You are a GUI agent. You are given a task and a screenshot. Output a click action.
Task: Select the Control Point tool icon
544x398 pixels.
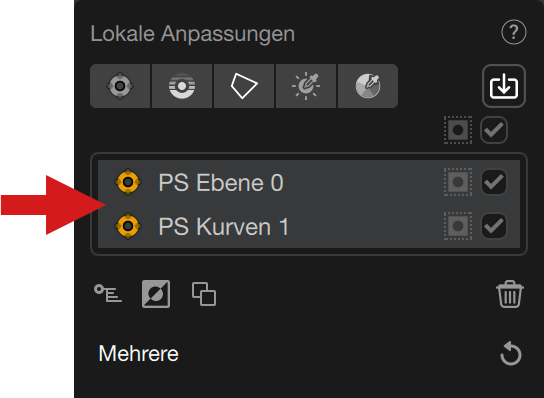[120, 86]
